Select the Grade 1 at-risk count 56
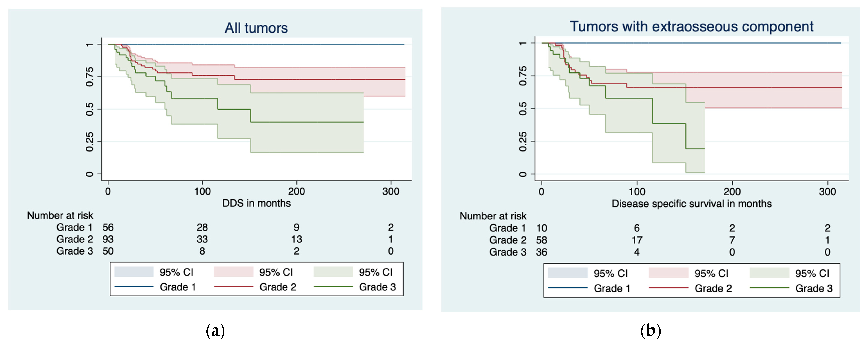The image size is (868, 345). pyautogui.click(x=108, y=227)
